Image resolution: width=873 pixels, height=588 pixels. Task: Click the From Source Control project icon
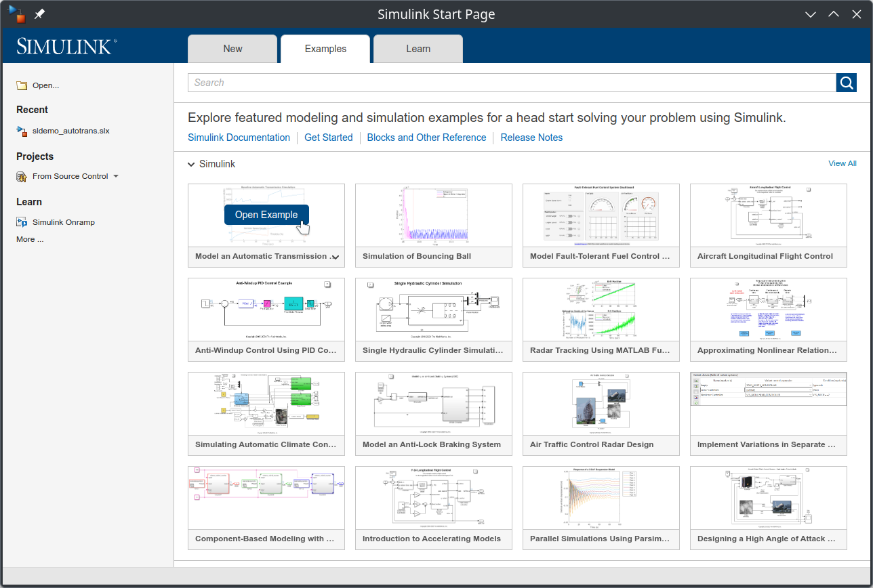point(22,176)
